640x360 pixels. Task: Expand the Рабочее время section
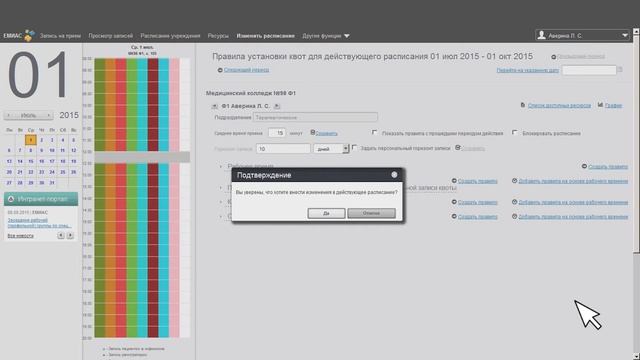click(221, 167)
